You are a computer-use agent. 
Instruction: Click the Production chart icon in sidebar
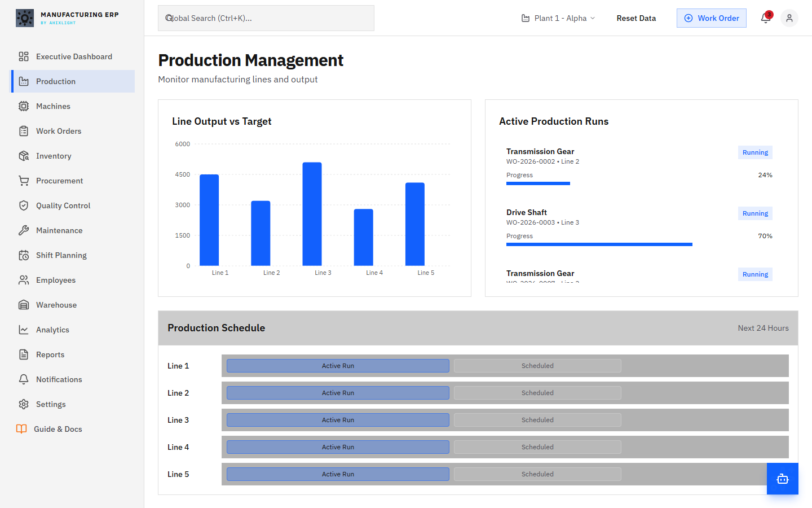24,81
